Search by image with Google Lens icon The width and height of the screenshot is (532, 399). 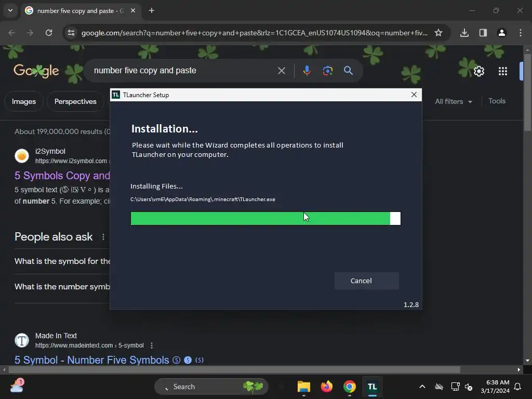327,71
